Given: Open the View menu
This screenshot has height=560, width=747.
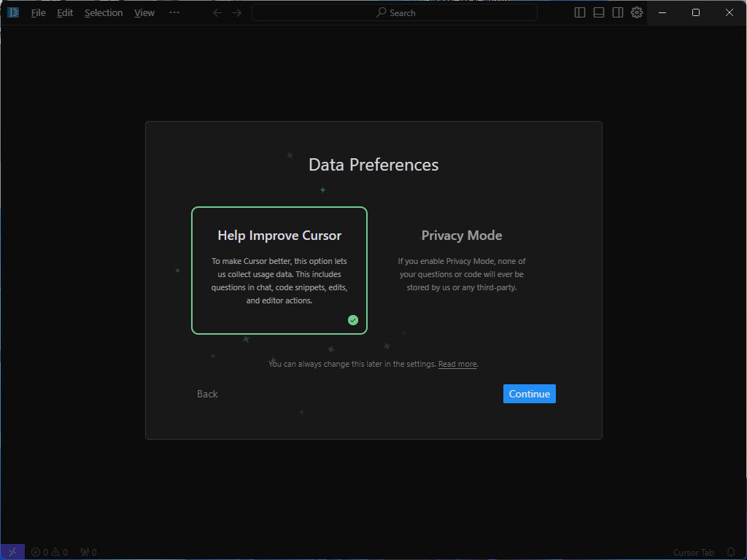Looking at the screenshot, I should 144,13.
